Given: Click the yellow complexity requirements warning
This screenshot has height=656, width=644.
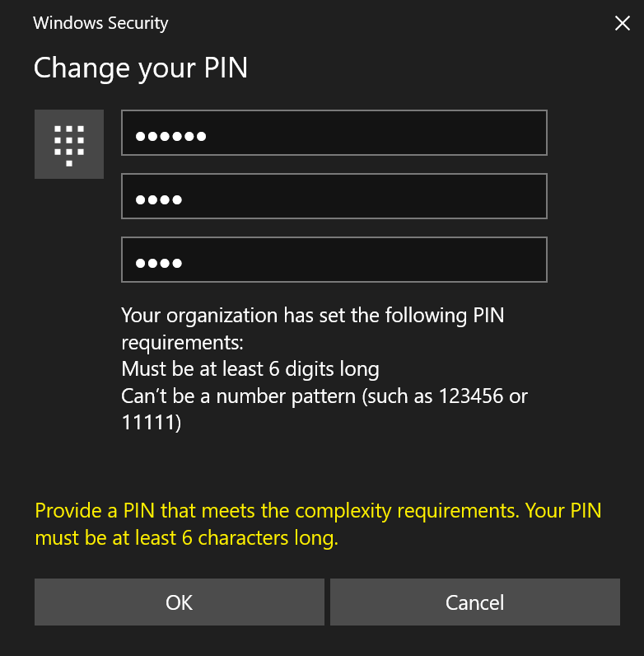Looking at the screenshot, I should click(x=318, y=511).
